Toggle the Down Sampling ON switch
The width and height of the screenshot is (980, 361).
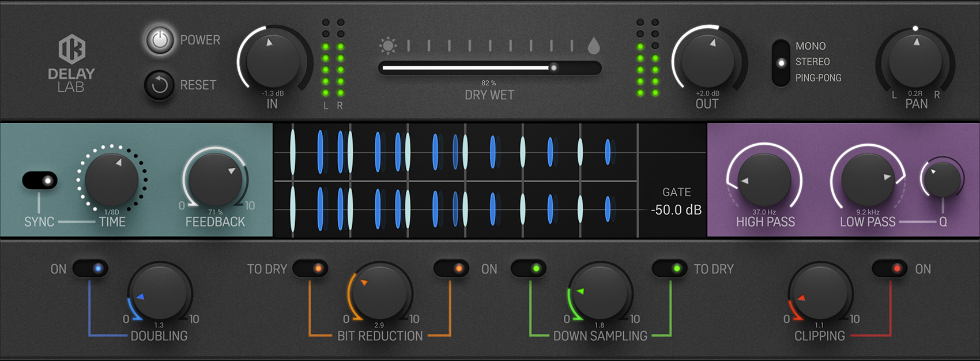point(529,269)
